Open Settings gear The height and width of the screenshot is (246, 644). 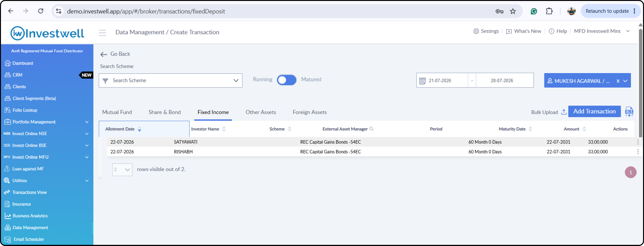[486, 31]
